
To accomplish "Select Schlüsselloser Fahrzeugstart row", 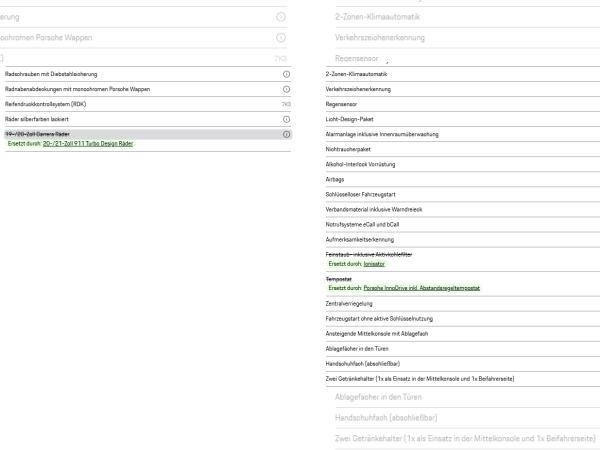I will 463,194.
